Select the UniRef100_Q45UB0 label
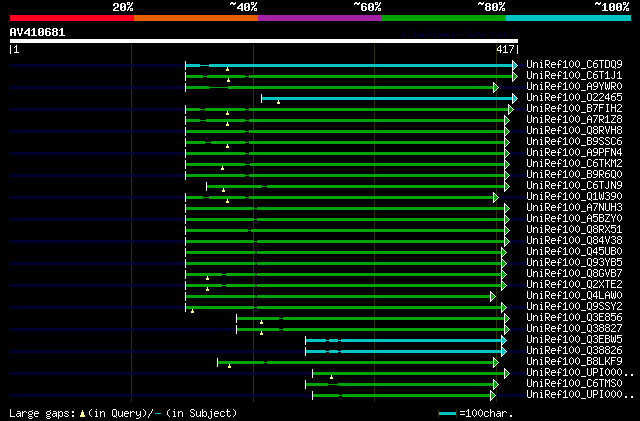640x421 pixels. point(574,252)
